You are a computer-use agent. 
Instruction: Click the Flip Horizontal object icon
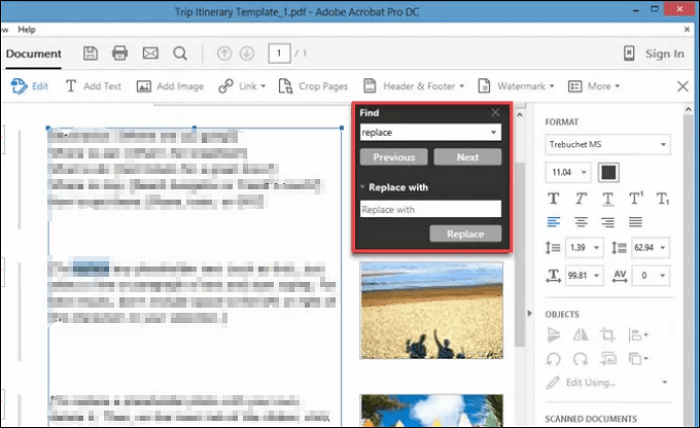(580, 335)
